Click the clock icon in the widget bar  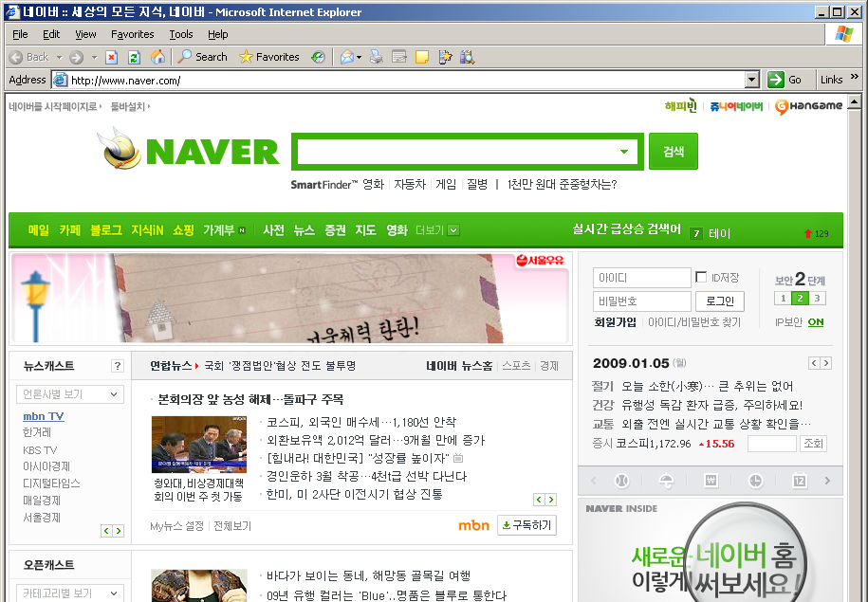click(x=755, y=480)
